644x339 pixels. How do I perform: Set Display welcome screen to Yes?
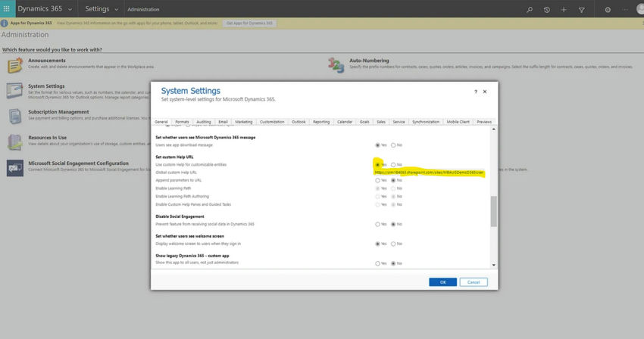coord(377,244)
